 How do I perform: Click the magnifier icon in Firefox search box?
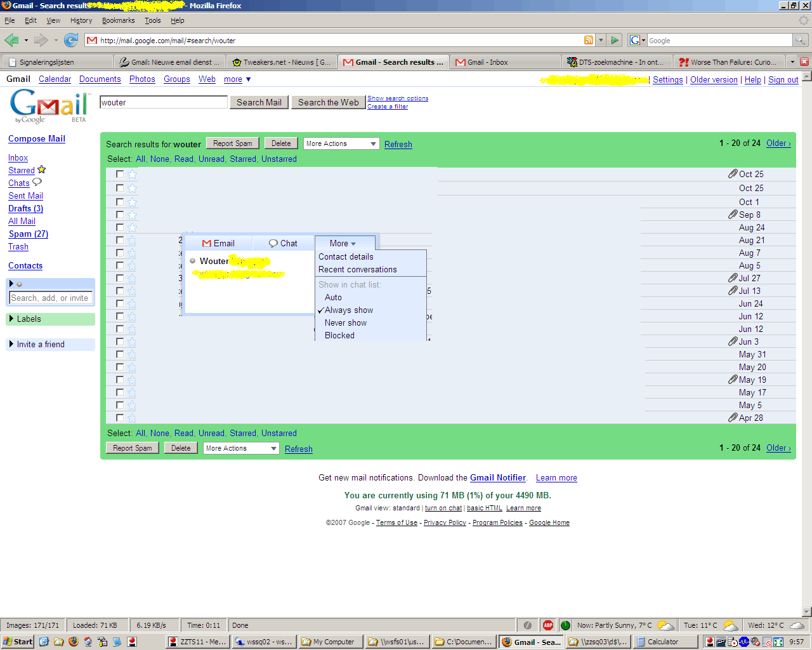coord(801,40)
